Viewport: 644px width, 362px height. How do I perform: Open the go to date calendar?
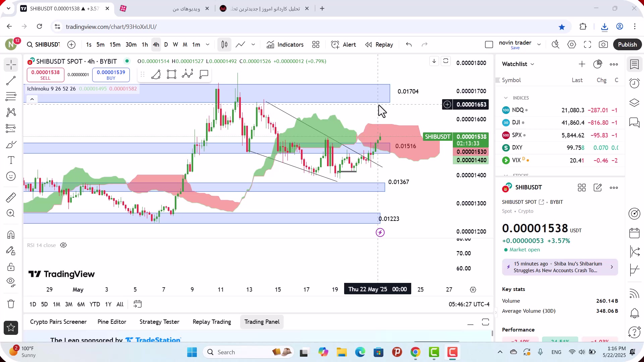[x=138, y=304]
